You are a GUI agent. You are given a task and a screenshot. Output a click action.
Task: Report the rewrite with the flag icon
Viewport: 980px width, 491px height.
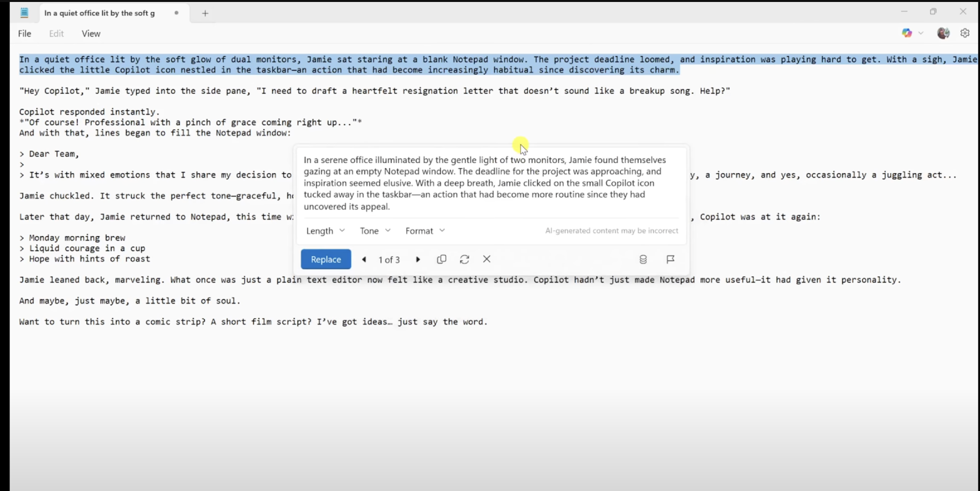click(670, 259)
